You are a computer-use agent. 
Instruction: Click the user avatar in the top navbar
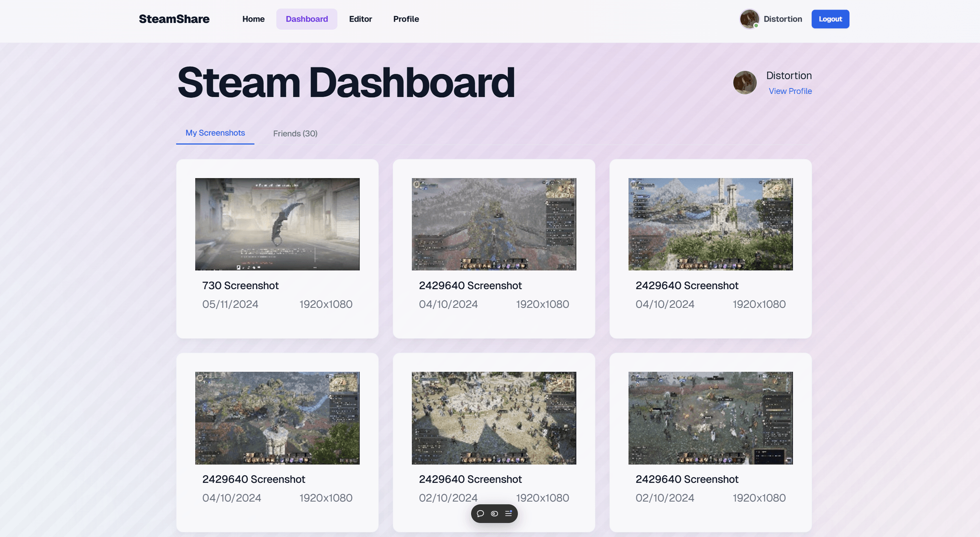[x=749, y=19]
